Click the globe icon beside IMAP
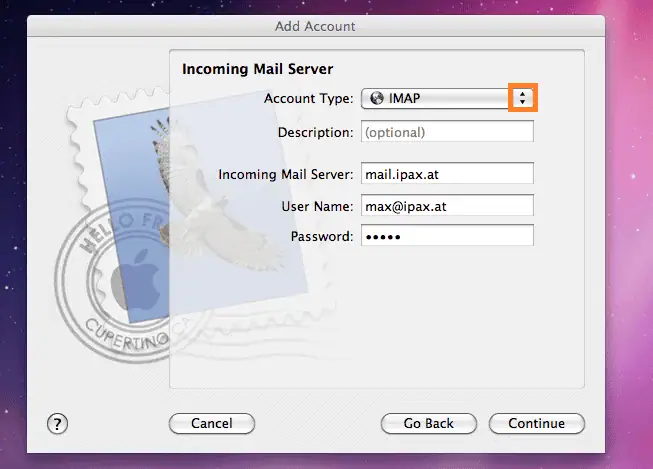Screen dimensions: 653x469 click(x=375, y=99)
